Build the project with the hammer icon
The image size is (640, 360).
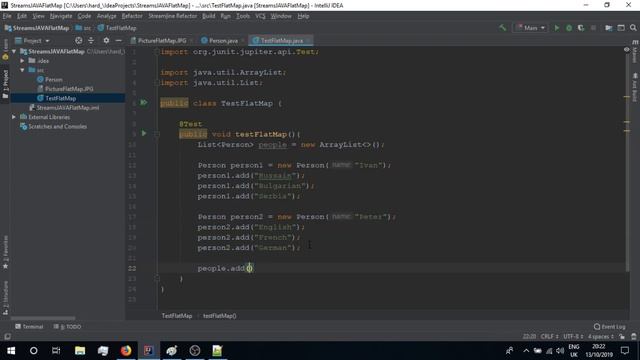coord(502,28)
